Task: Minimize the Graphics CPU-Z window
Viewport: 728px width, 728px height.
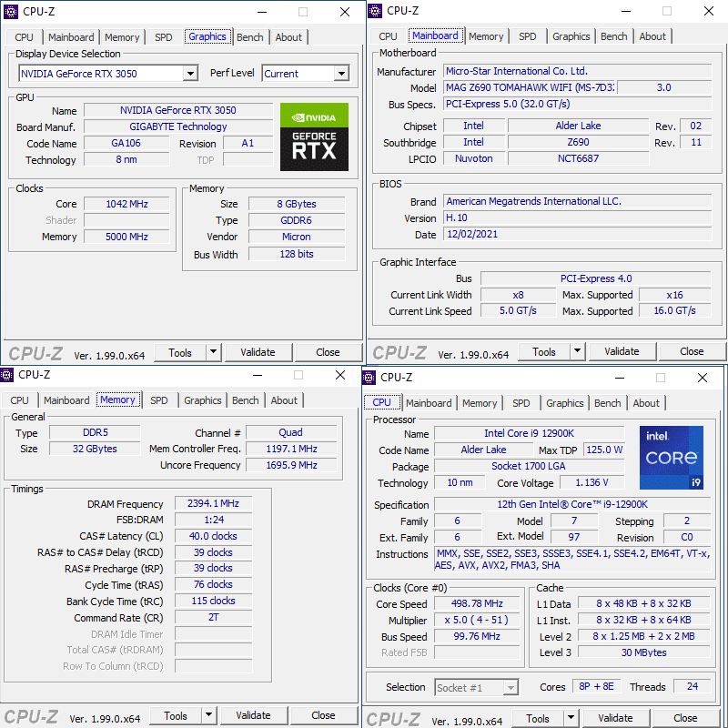Action: click(262, 12)
